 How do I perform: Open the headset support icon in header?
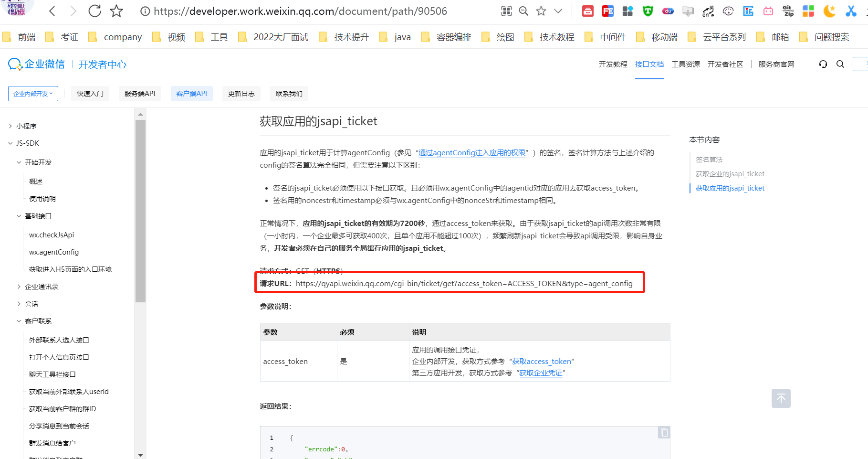823,64
